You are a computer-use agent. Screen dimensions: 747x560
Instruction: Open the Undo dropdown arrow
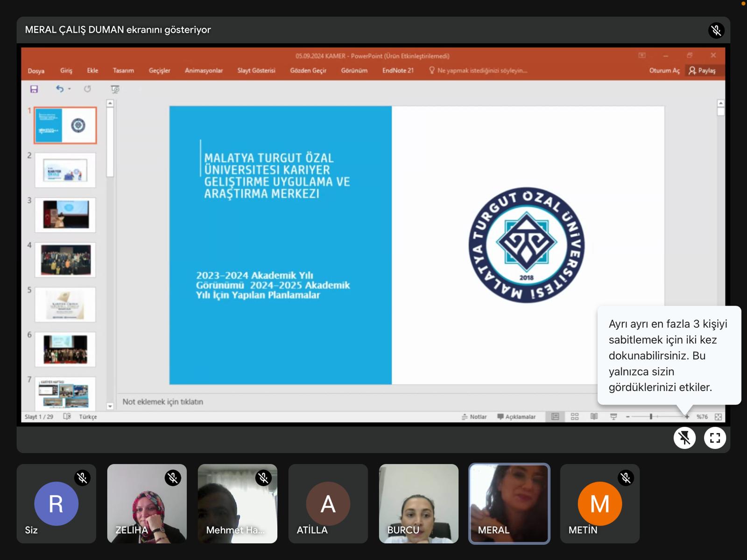coord(70,89)
